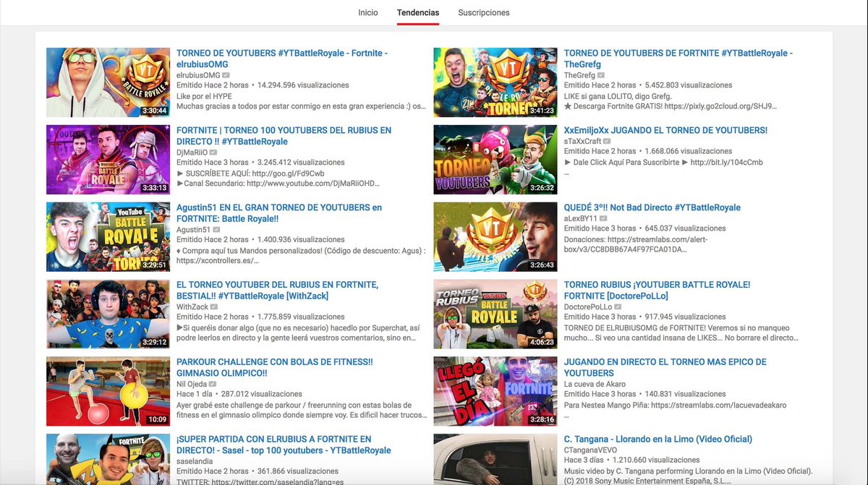The height and width of the screenshot is (485, 868).
Task: Visit the aLexBY11 channel name
Action: pos(581,218)
